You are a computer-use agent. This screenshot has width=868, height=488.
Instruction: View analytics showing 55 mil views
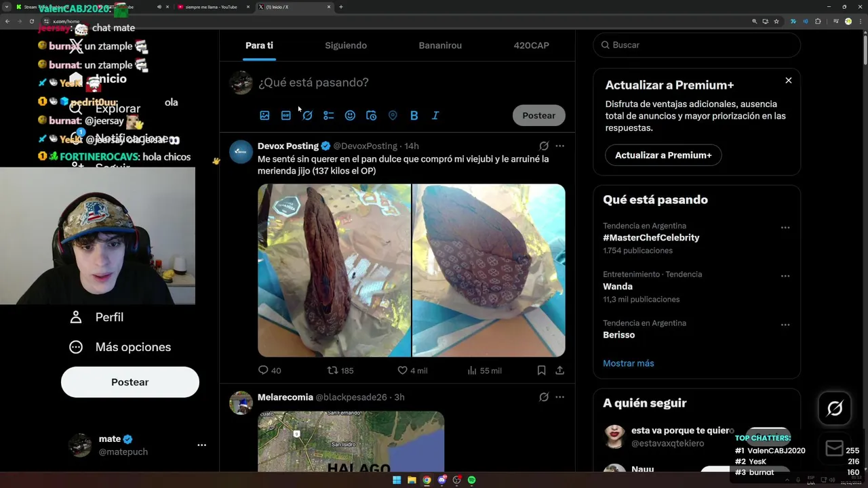(484, 370)
